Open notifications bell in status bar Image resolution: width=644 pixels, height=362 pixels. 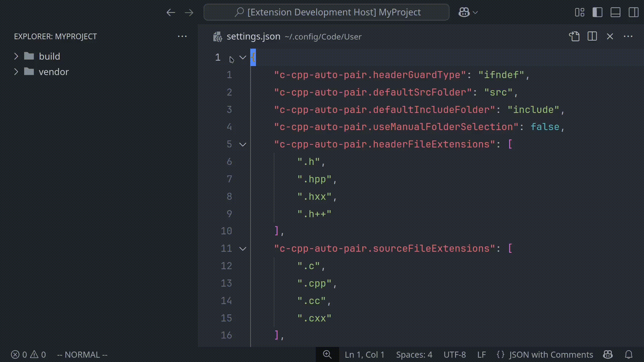[x=629, y=354]
